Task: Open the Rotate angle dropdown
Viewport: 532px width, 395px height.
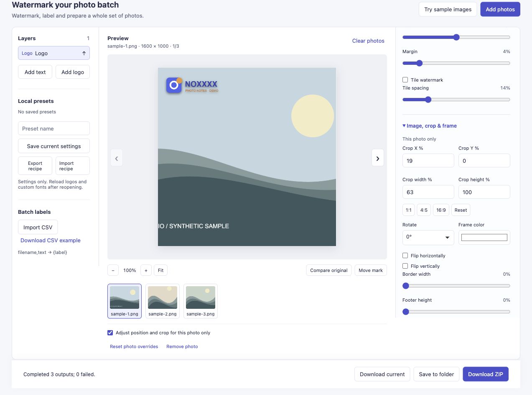Action: point(428,237)
